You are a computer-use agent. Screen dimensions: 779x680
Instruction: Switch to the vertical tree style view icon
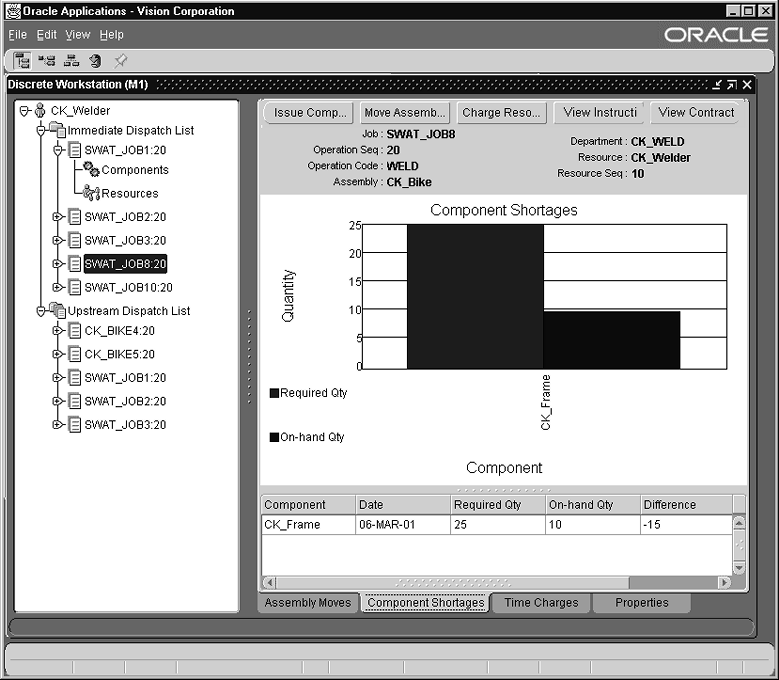point(21,61)
